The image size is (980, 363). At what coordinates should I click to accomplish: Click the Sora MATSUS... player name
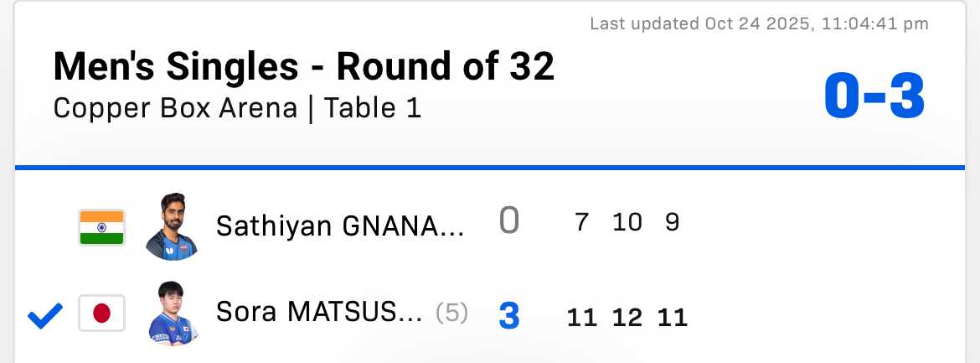[319, 314]
